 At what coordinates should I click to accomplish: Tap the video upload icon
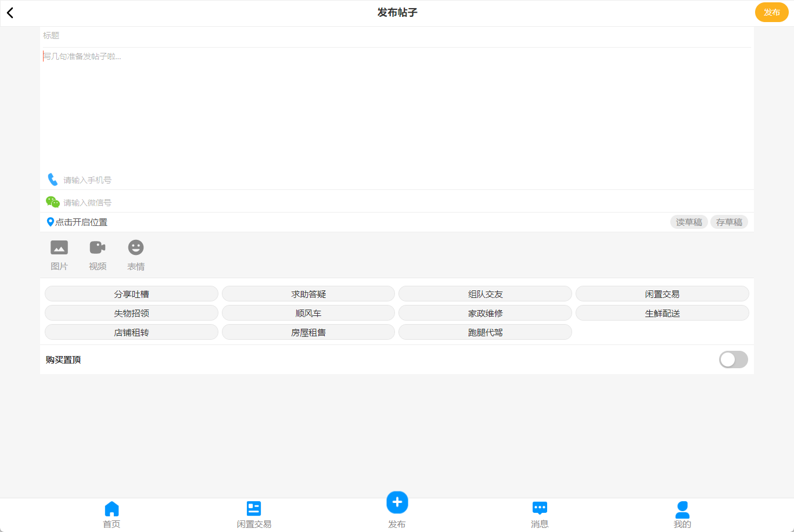(98, 248)
